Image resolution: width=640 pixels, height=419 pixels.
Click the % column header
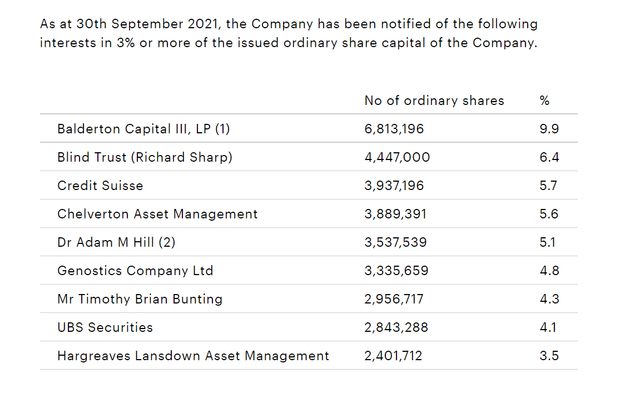pos(544,100)
